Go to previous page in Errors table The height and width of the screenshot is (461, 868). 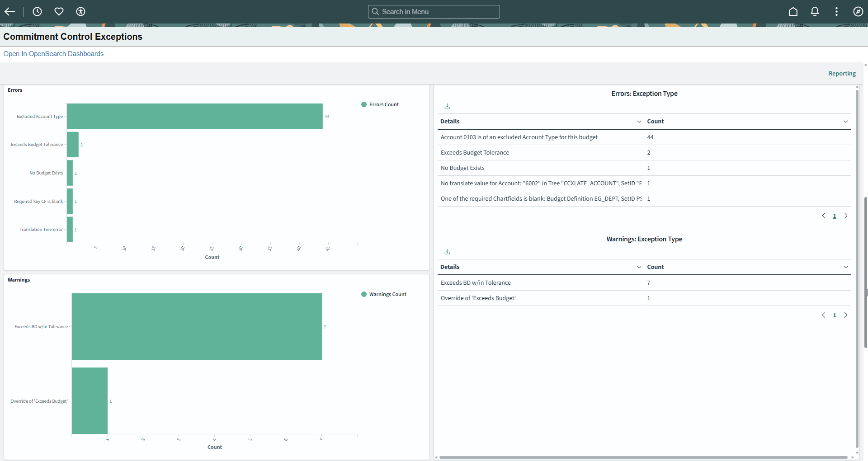pos(824,216)
